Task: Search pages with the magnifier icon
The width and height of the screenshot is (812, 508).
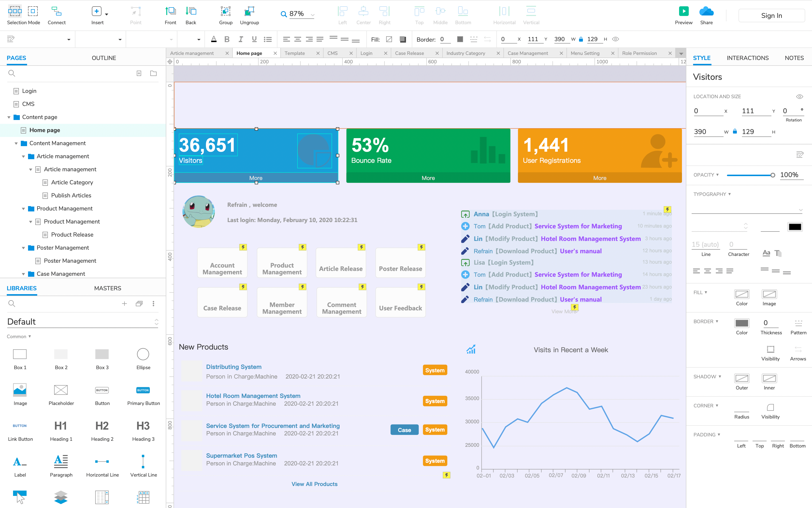Action: click(x=12, y=73)
